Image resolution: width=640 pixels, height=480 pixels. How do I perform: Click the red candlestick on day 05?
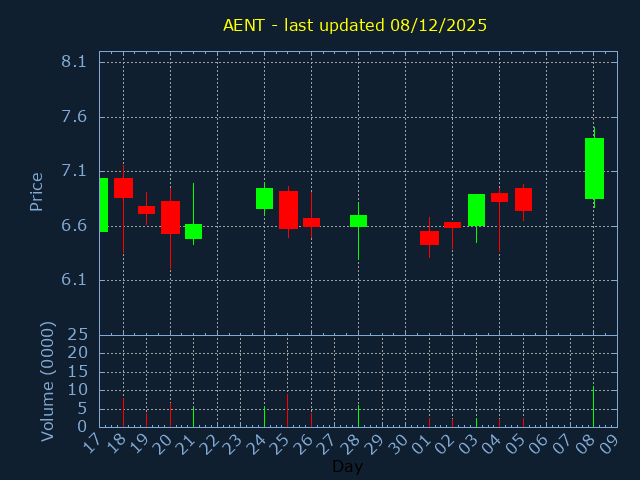pos(523,199)
